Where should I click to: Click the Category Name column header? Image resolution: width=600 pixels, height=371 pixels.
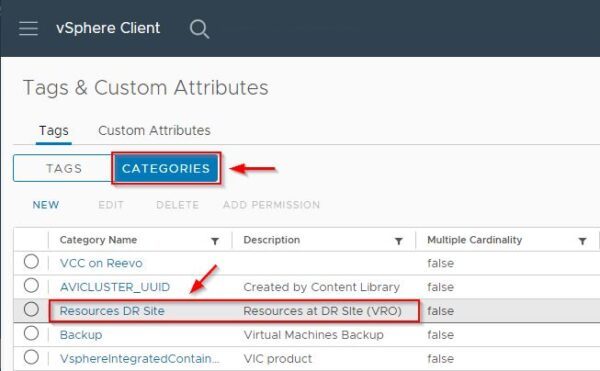click(x=98, y=240)
